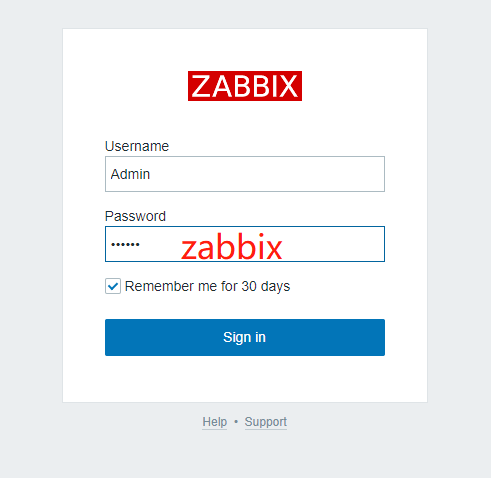Screen dimensions: 491x478
Task: Click the red 'zabbix' annotation text
Action: point(232,247)
